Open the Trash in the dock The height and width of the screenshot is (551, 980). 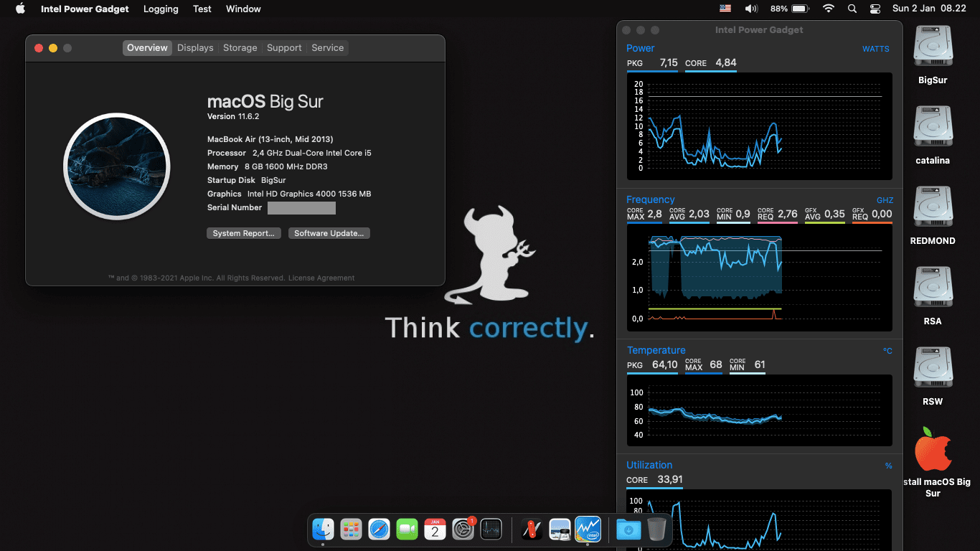pyautogui.click(x=656, y=529)
